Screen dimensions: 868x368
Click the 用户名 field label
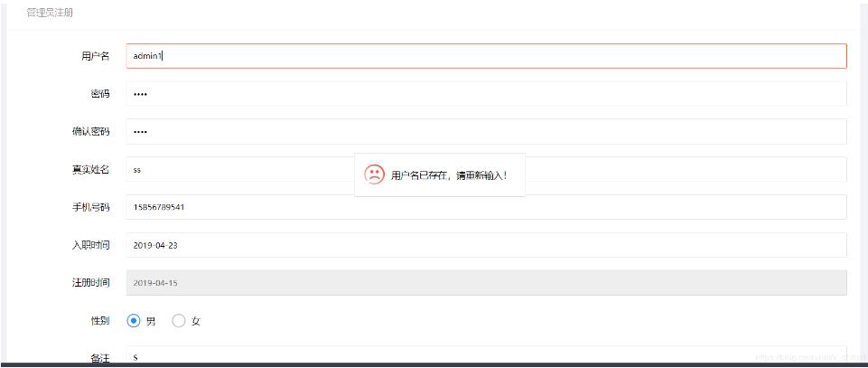tap(95, 56)
